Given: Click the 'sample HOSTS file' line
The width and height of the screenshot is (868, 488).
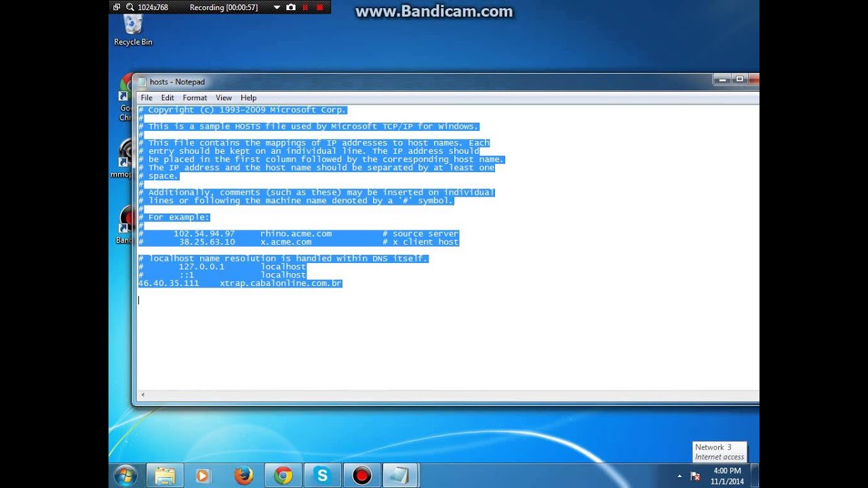Looking at the screenshot, I should [x=309, y=127].
